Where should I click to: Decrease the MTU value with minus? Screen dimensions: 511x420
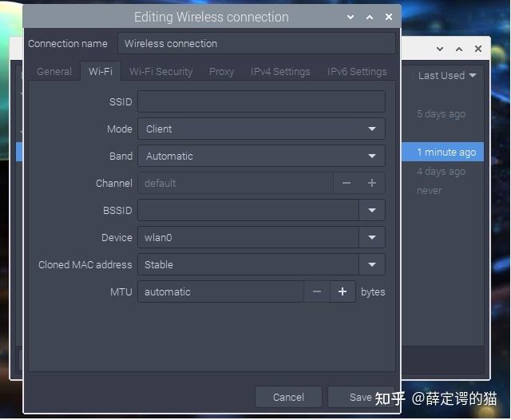click(317, 291)
